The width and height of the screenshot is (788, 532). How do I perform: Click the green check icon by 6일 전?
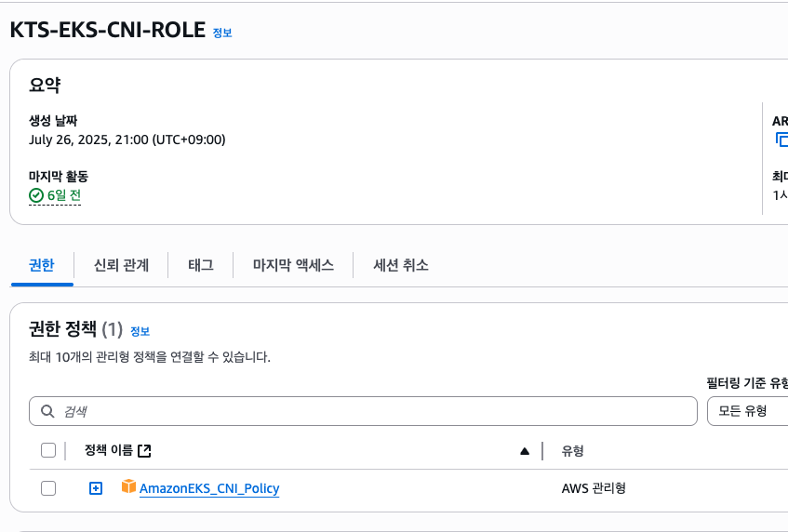36,195
